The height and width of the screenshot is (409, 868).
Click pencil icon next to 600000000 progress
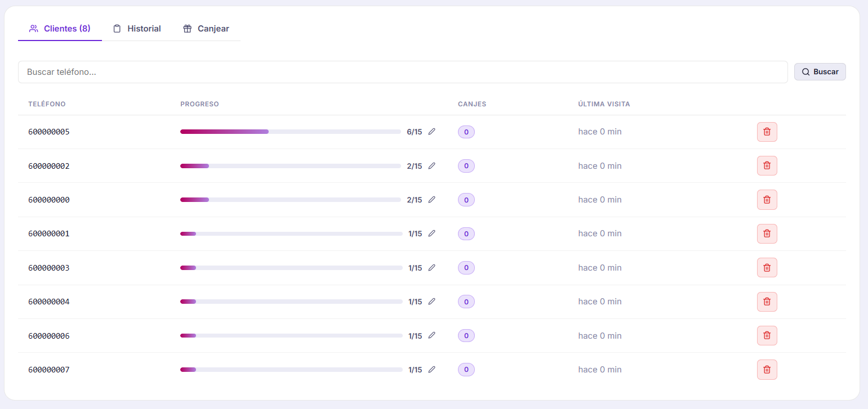[x=432, y=200]
